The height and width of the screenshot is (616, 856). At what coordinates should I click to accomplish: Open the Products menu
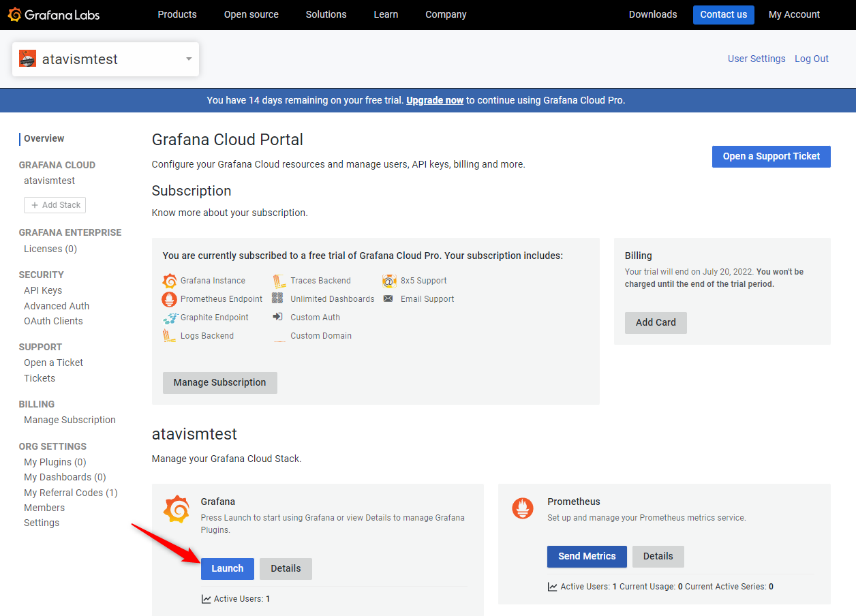click(x=177, y=14)
